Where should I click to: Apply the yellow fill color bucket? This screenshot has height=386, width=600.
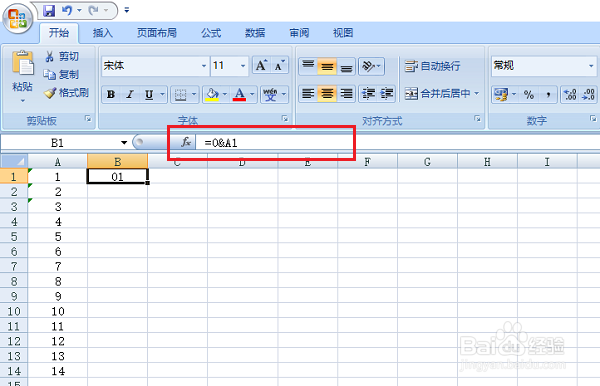coord(212,94)
